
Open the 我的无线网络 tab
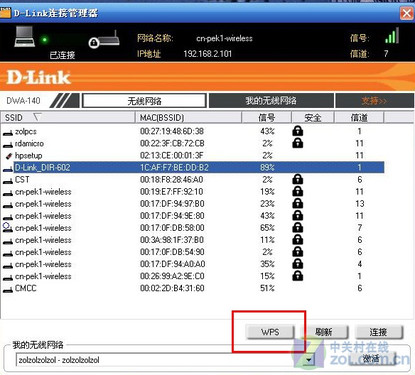pyautogui.click(x=271, y=100)
